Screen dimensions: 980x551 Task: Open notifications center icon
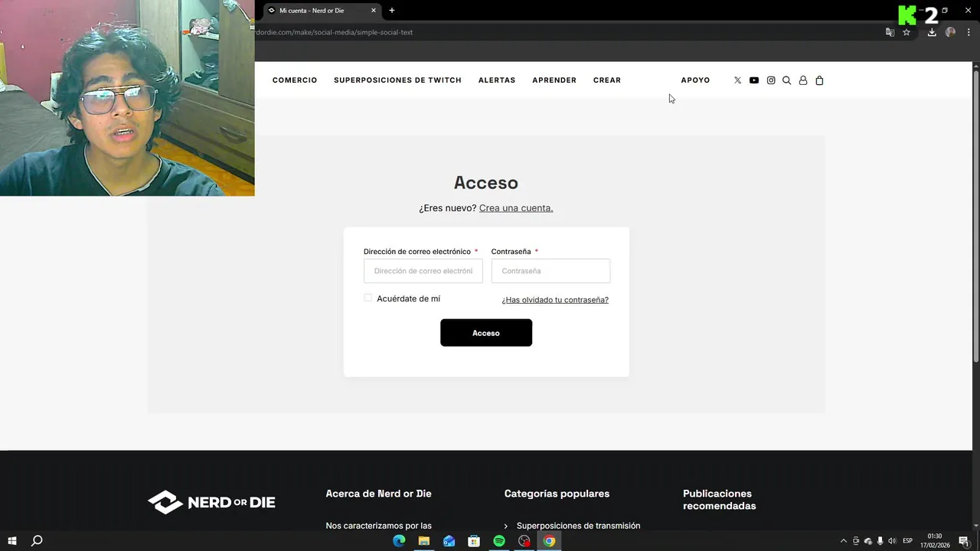(x=964, y=541)
